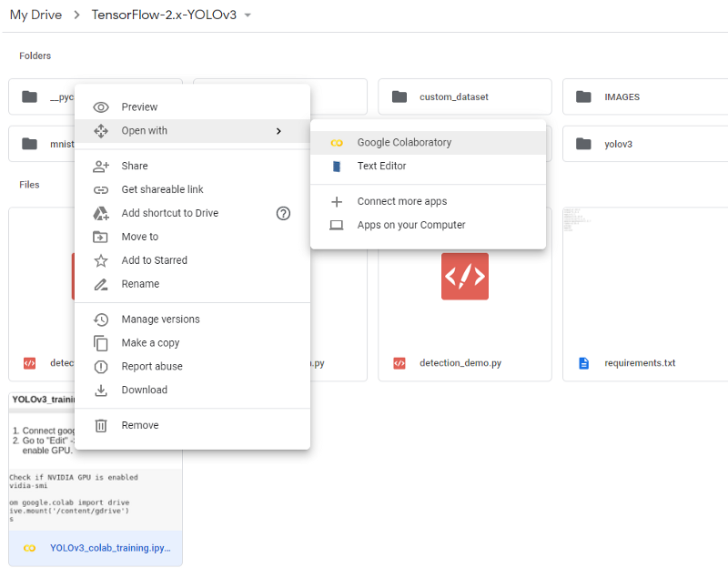This screenshot has width=728, height=568.
Task: Click the Text Editor app icon
Action: [x=337, y=167]
